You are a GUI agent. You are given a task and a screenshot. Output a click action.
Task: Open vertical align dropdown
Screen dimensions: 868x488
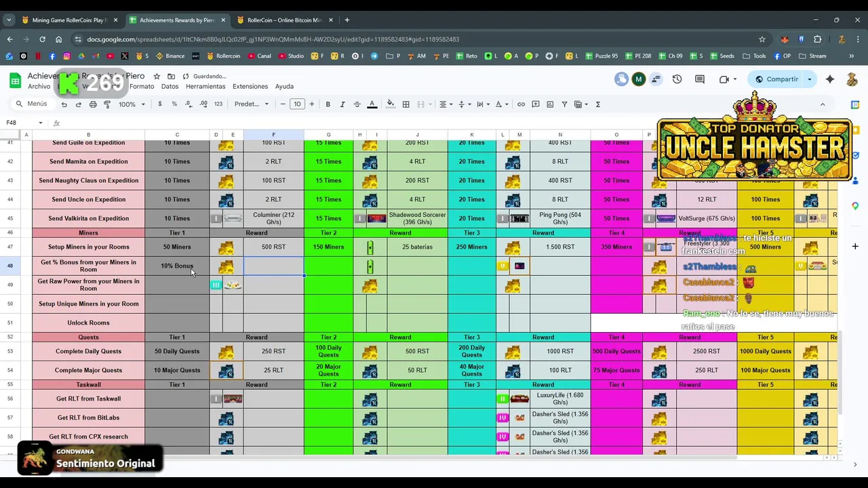pos(464,104)
